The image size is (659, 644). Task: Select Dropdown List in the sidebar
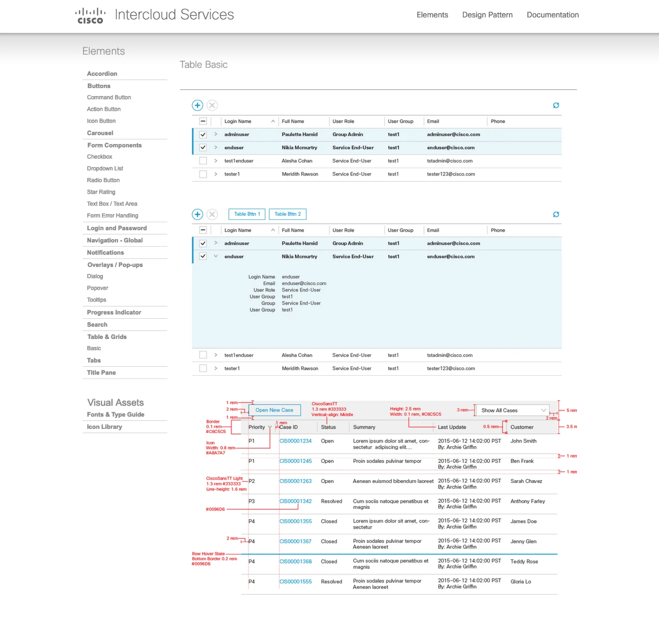105,169
